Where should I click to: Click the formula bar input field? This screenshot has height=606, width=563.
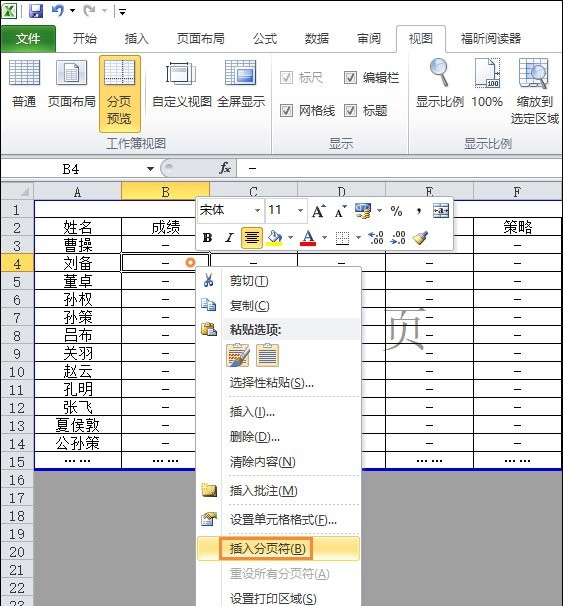[400, 169]
